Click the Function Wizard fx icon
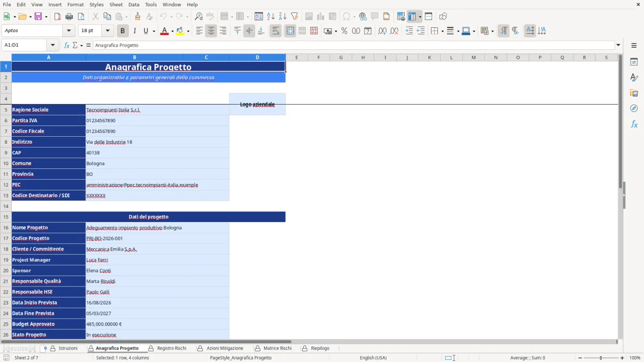644x362 pixels. pos(67,45)
